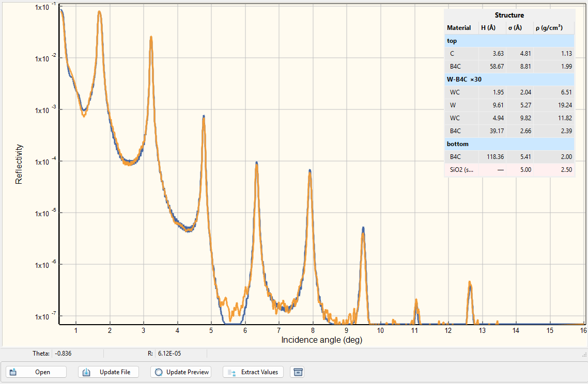
Task: Click the B4C thickness cell 118.36
Action: (x=493, y=157)
